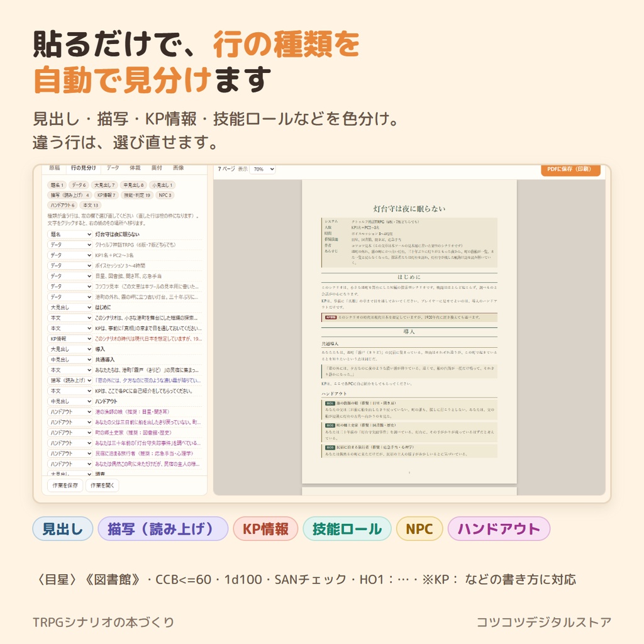Click the HO1 handout box on preview page
This screenshot has height=644, width=644.
pyautogui.click(x=409, y=409)
